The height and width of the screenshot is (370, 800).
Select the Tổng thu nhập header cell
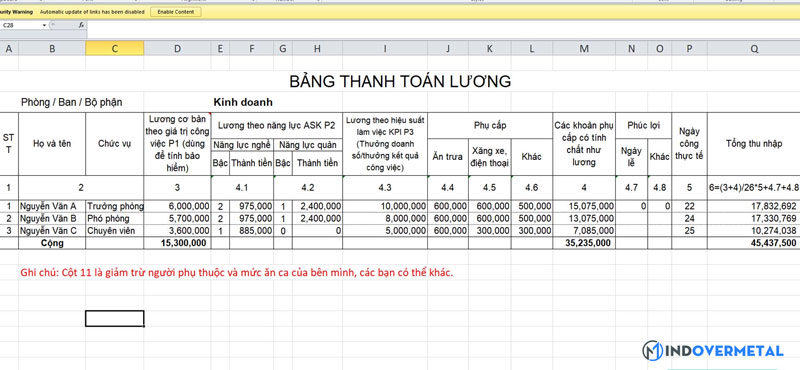click(753, 144)
